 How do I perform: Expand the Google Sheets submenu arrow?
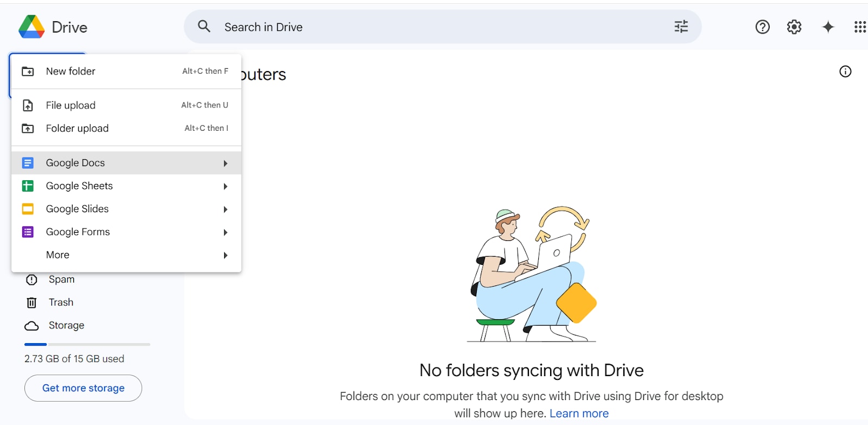(x=225, y=186)
